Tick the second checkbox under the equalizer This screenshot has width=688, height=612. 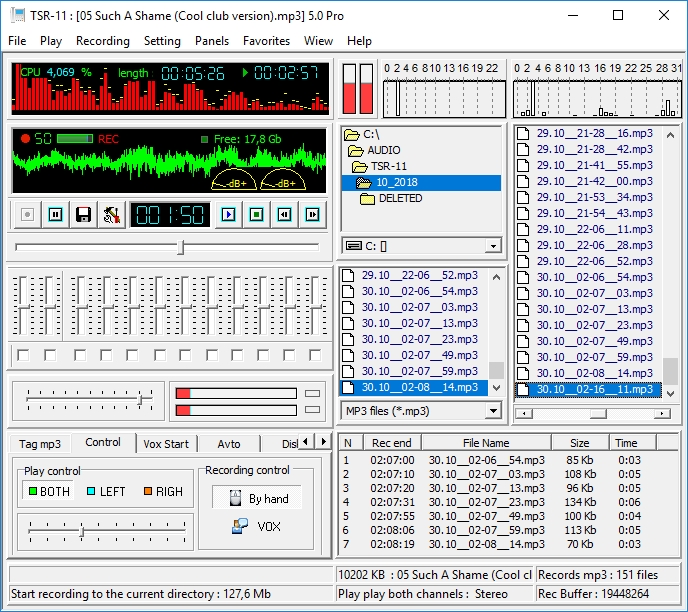[x=50, y=355]
